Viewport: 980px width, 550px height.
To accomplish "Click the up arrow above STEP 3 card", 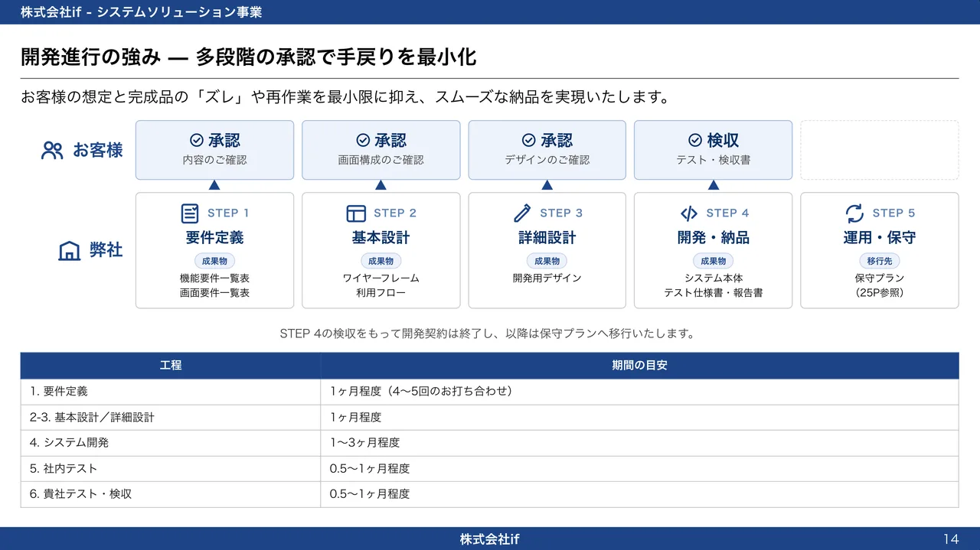I will [547, 185].
